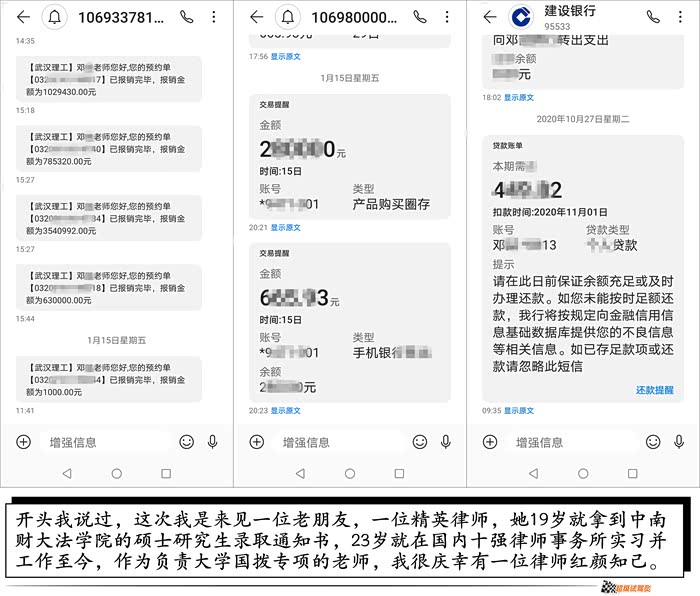Viewport: 700px width, 596px height.
Task: Open more options menu in 106980000 chat
Action: (449, 17)
